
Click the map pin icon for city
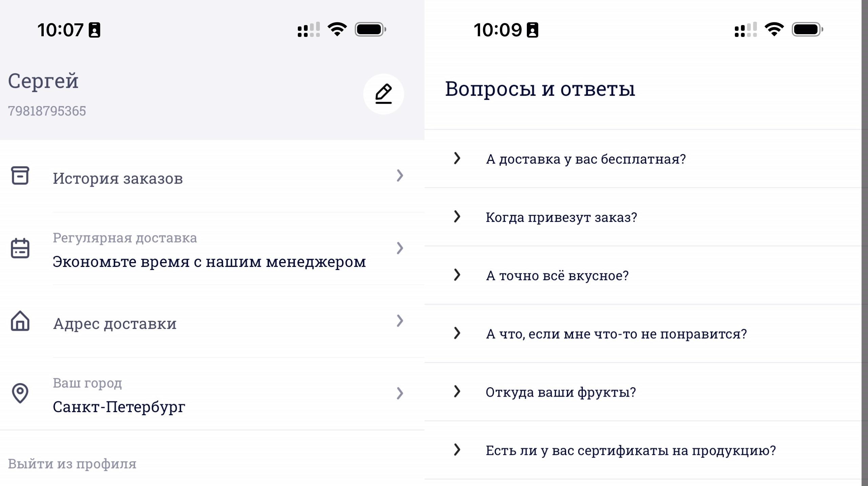20,393
